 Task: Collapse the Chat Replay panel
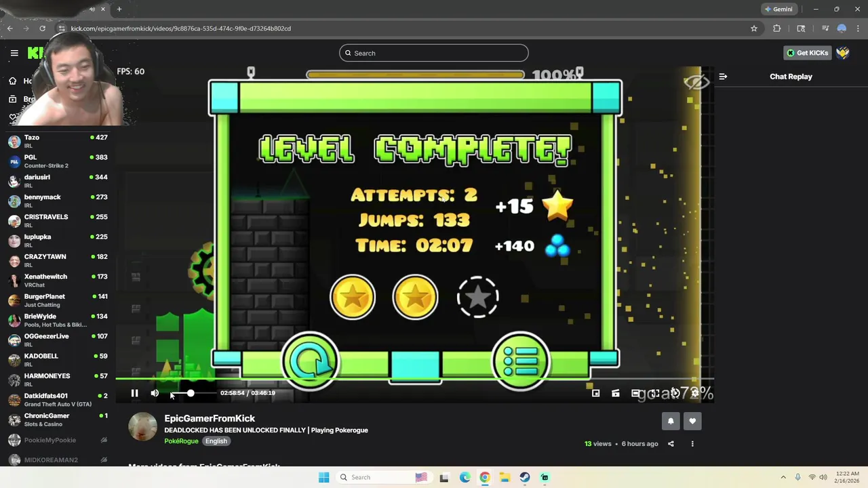click(723, 77)
